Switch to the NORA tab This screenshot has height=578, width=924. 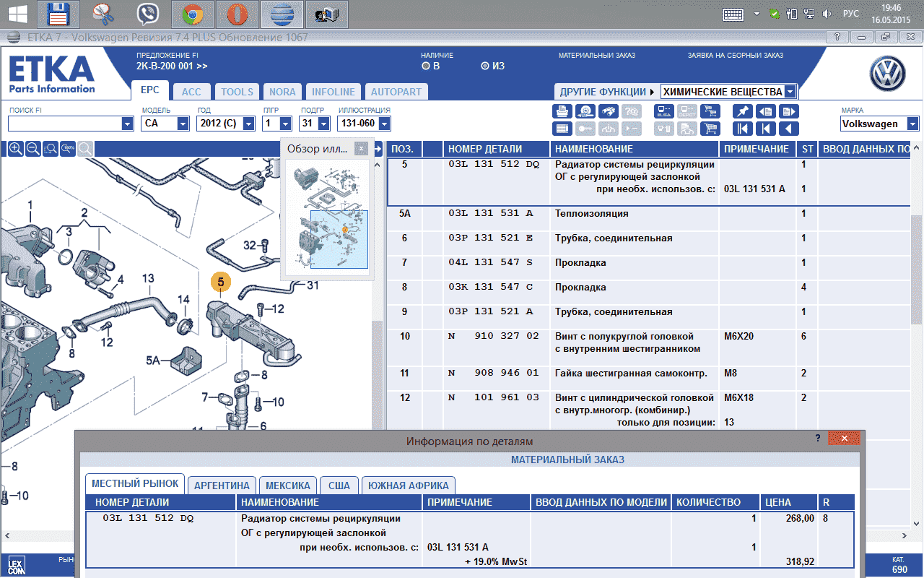[282, 92]
